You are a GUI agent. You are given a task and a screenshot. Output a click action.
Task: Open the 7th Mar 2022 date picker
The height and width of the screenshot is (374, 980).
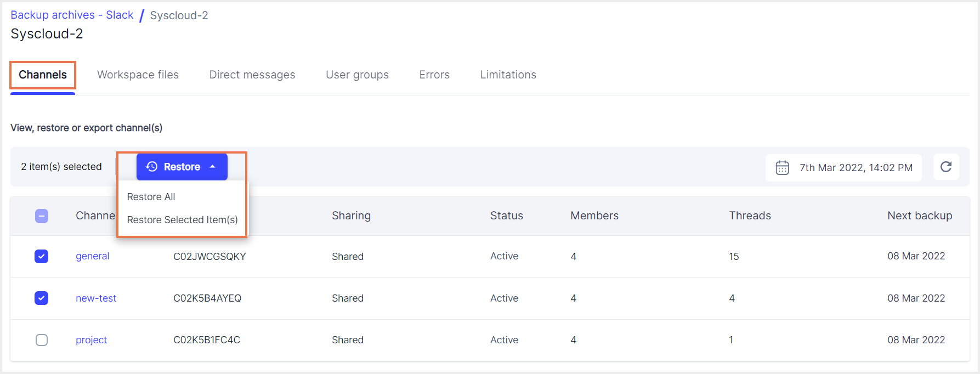[855, 167]
